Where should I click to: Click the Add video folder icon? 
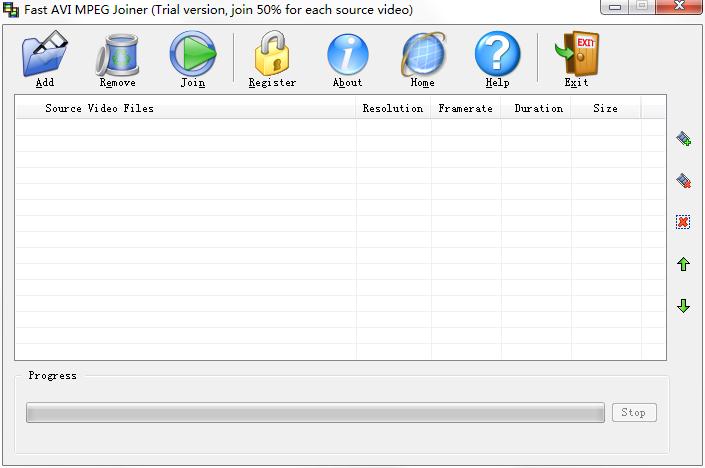(45, 53)
